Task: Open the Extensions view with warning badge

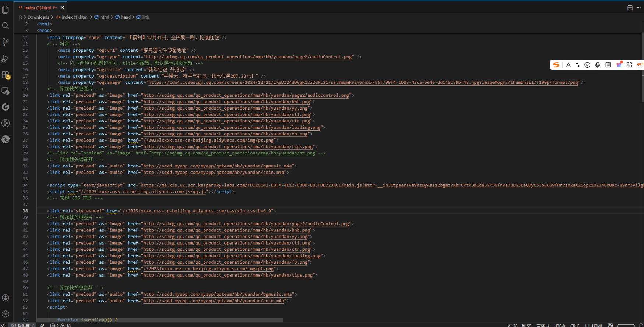Action: pos(6,75)
